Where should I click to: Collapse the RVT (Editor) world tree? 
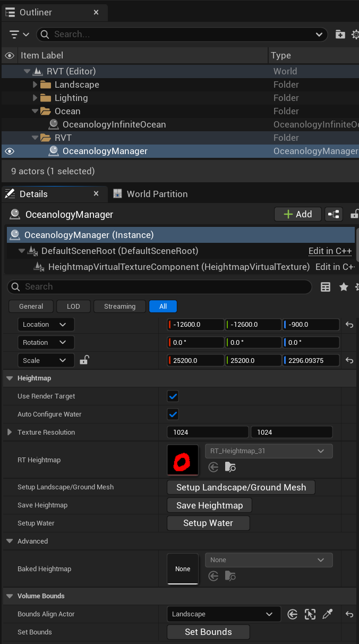point(27,71)
